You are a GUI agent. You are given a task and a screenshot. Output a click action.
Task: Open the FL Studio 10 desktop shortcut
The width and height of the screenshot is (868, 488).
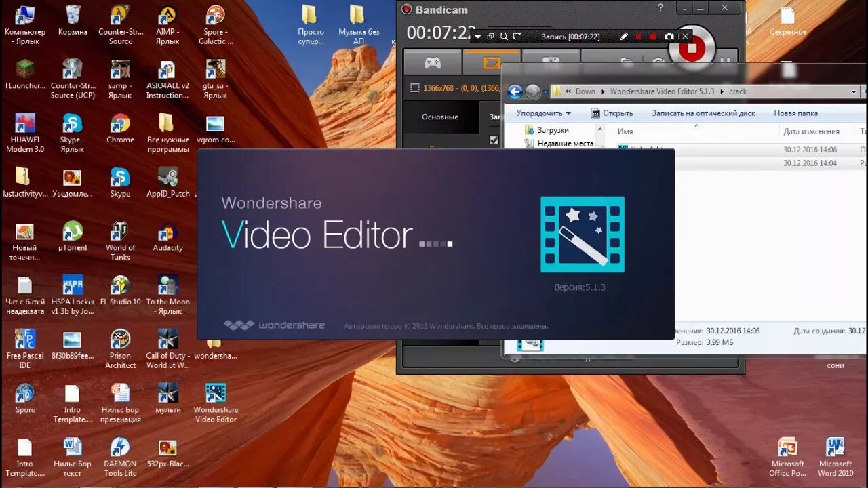tap(120, 290)
